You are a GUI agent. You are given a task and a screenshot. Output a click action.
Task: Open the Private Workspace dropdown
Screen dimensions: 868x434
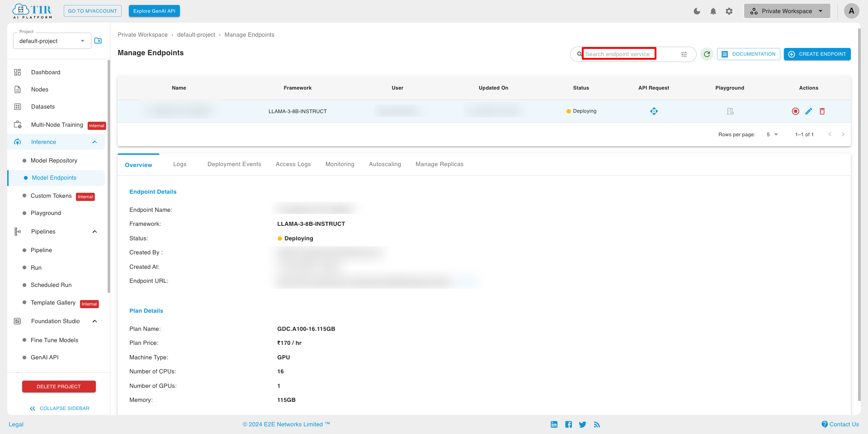(787, 11)
